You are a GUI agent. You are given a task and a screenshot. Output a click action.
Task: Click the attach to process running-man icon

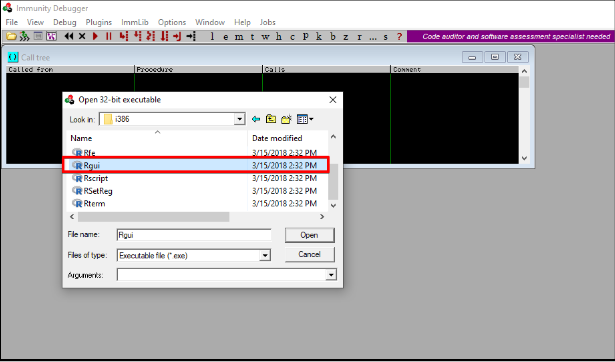[25, 36]
